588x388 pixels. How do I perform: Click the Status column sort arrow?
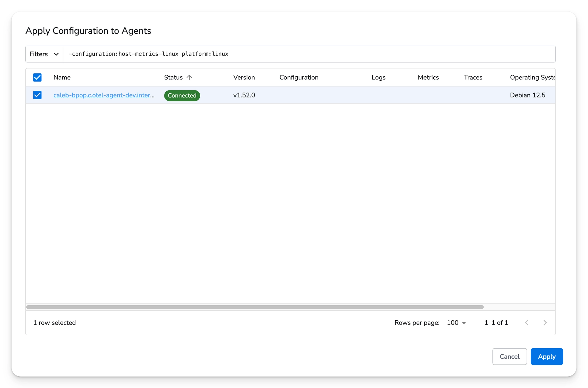[x=190, y=77]
